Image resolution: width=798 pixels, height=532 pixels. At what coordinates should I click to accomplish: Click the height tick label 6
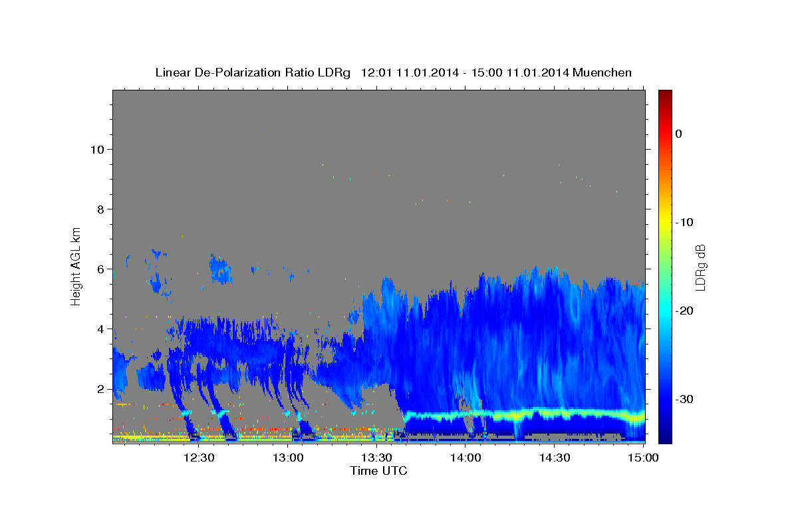[100, 269]
